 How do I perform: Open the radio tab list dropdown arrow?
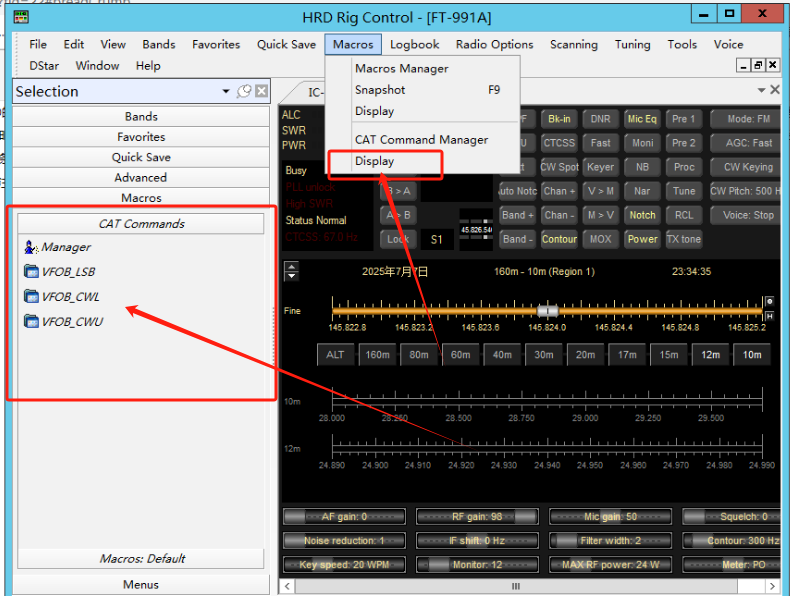pyautogui.click(x=761, y=90)
